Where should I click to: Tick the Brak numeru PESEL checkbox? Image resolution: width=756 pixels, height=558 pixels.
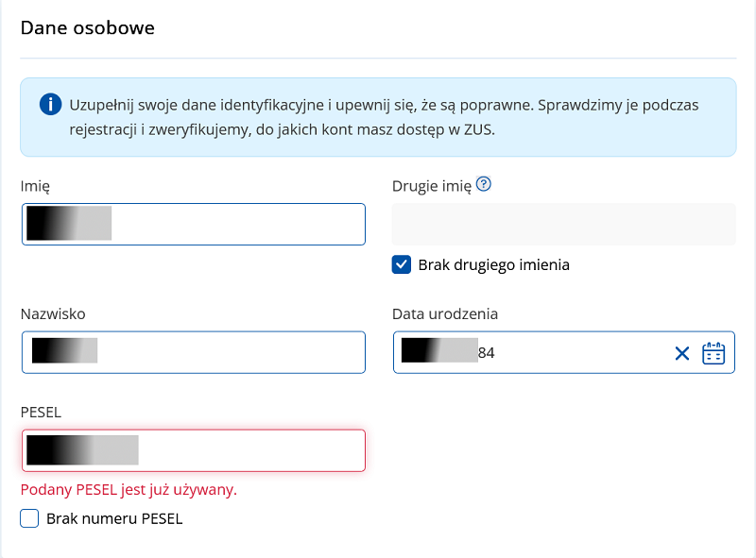[x=29, y=518]
